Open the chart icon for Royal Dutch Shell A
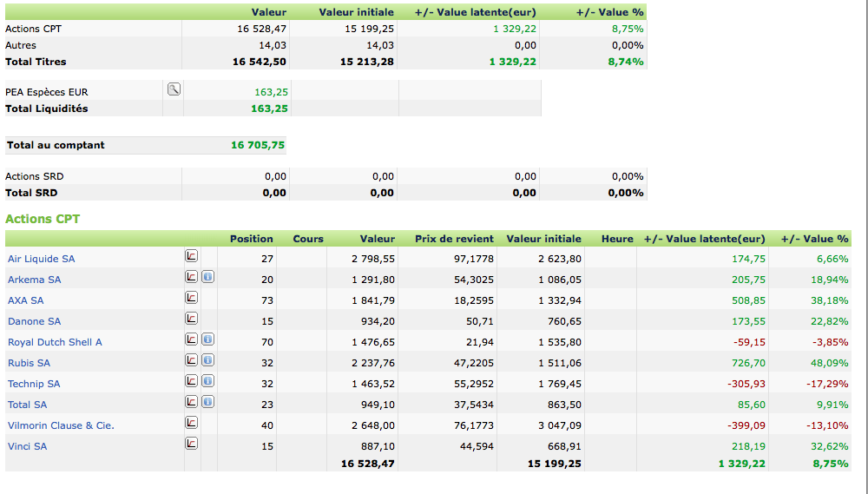This screenshot has width=868, height=494. point(191,339)
